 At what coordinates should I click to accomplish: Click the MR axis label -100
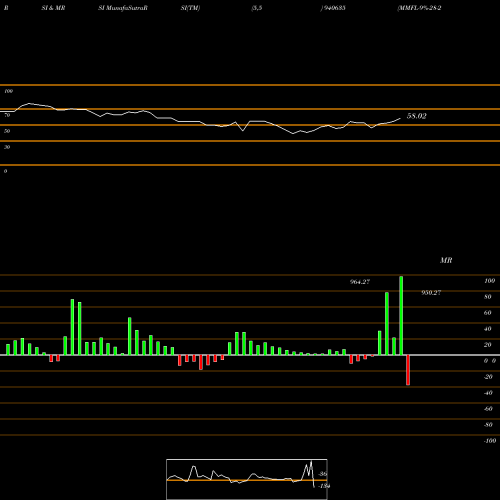tap(490, 441)
